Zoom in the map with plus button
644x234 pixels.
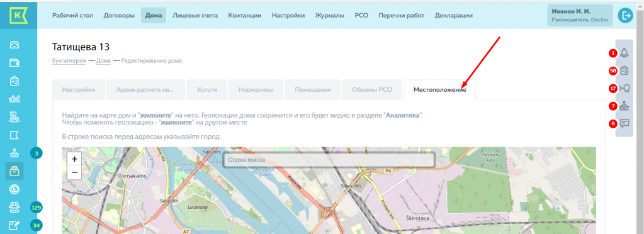coord(75,159)
